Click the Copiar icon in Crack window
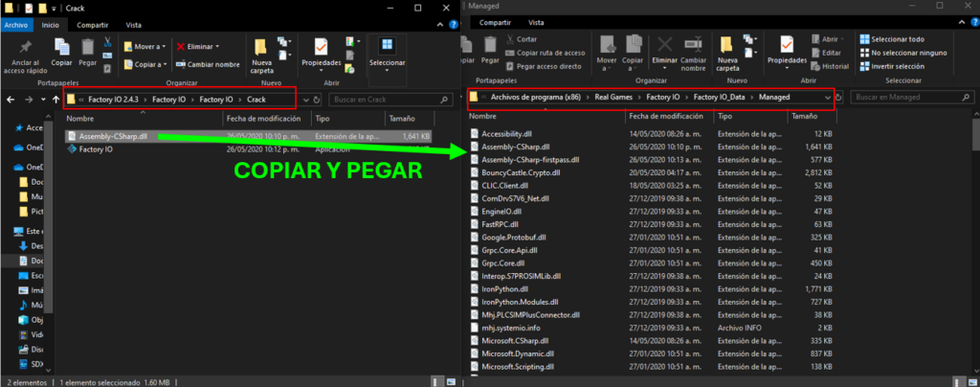Image resolution: width=980 pixels, height=387 pixels. 61,53
